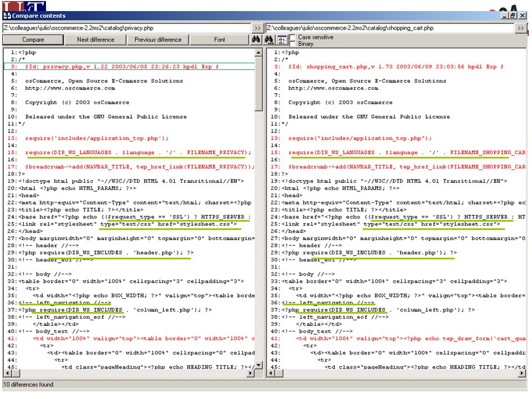Click line 19 '<!doctype html public' in left pane
The image size is (532, 399).
point(129,181)
